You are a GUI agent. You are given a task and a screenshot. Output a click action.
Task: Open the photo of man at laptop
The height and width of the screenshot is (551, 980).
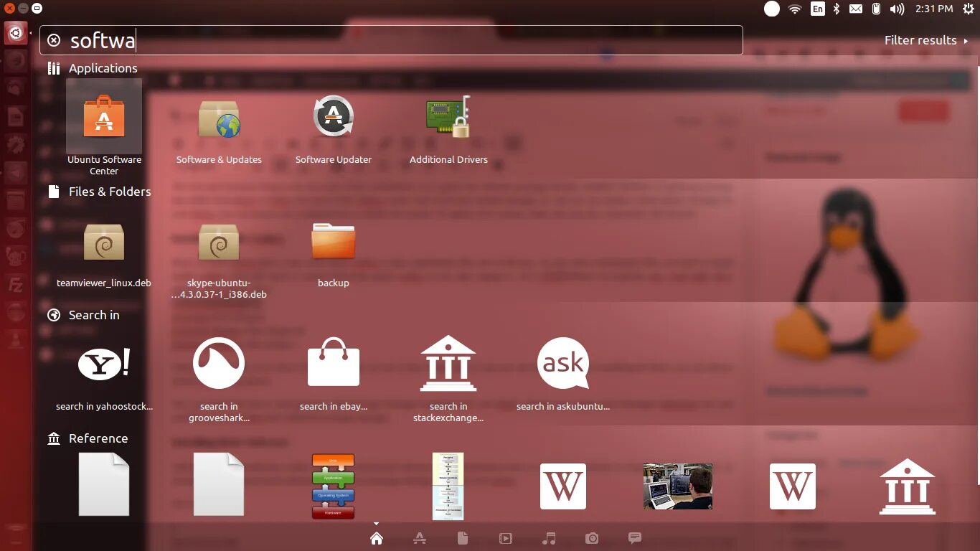click(678, 486)
